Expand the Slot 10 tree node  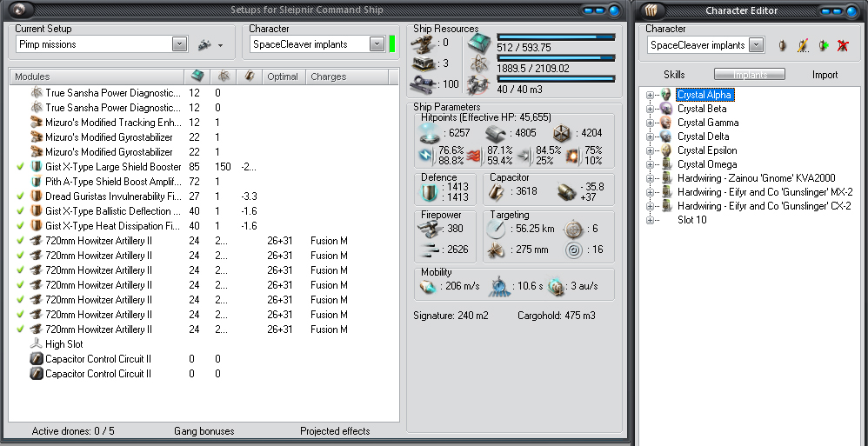[650, 220]
